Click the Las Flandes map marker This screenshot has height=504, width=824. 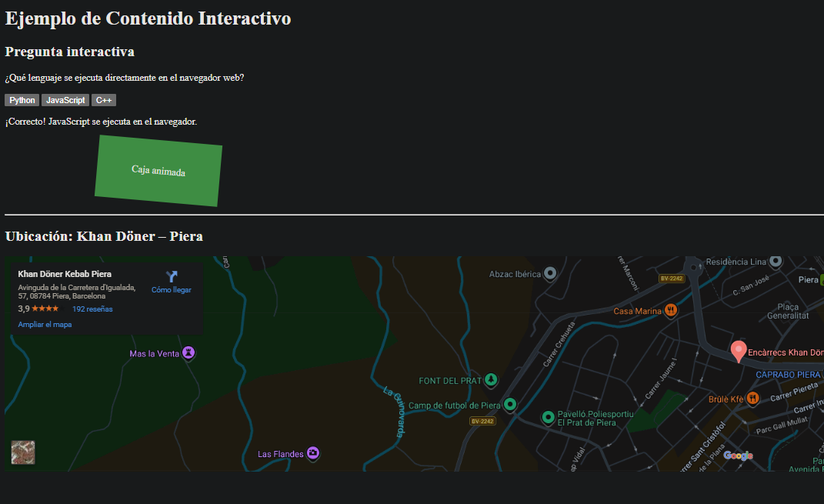pyautogui.click(x=312, y=453)
